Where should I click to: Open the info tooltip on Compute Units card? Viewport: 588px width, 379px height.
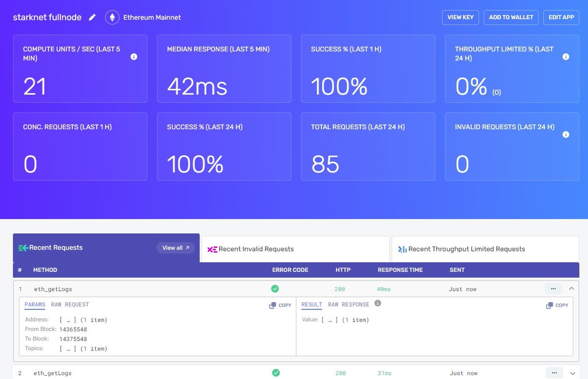coord(133,56)
